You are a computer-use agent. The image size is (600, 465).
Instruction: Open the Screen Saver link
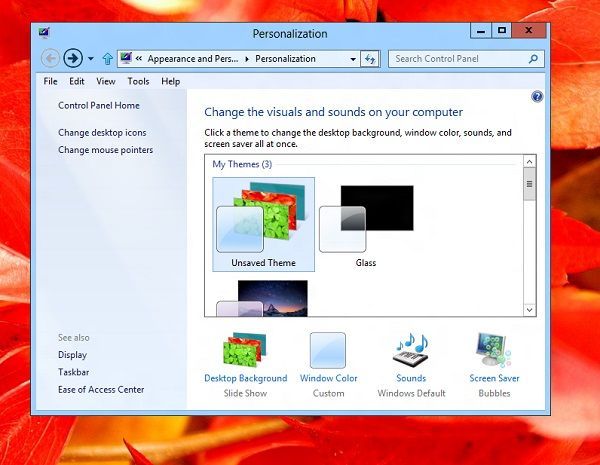click(494, 378)
